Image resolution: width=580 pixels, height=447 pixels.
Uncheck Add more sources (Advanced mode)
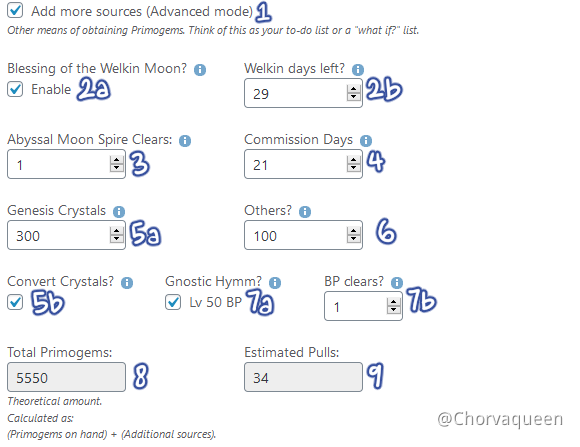click(15, 10)
